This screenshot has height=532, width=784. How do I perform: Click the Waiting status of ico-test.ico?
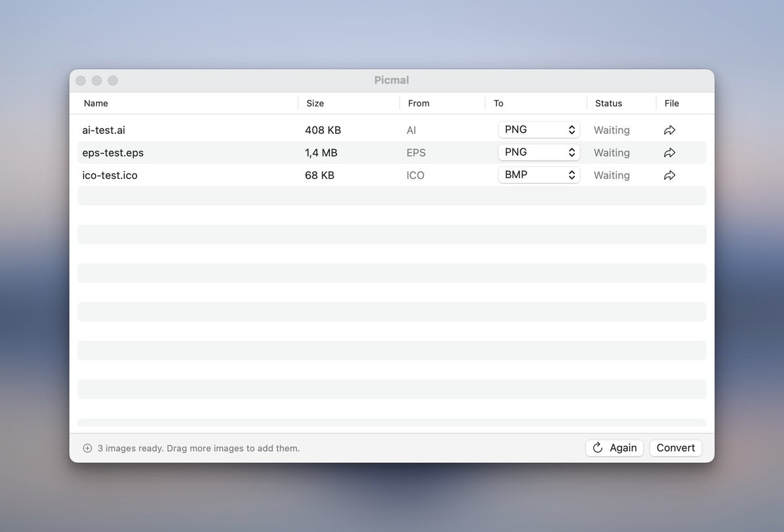click(x=612, y=175)
